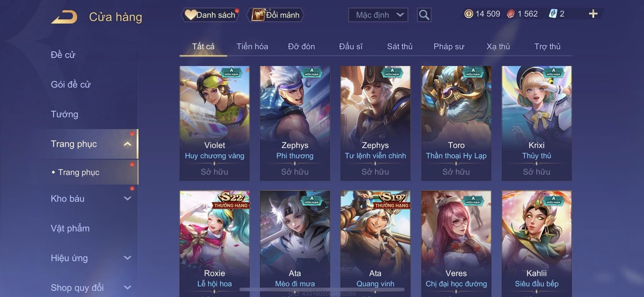
Task: Collapse the Trang phục sidebar section
Action: click(x=127, y=144)
